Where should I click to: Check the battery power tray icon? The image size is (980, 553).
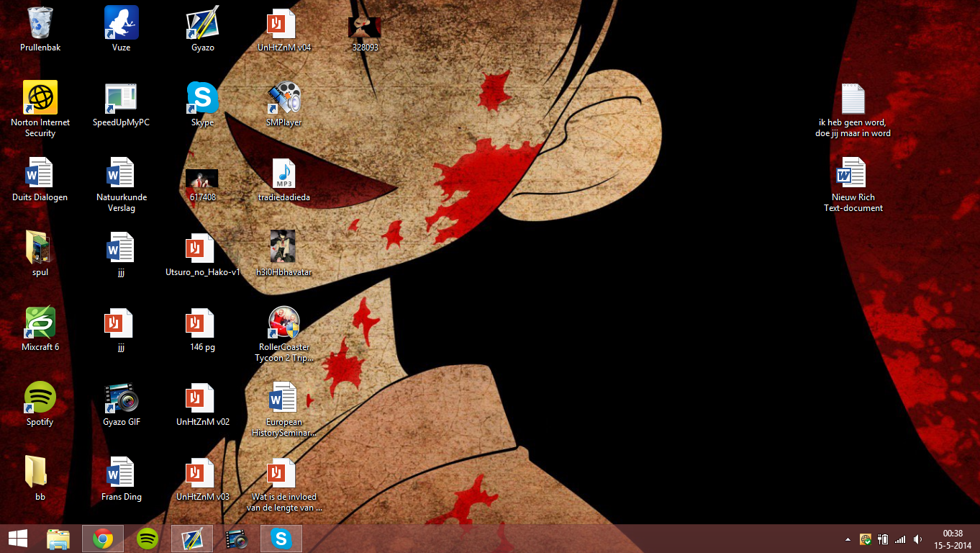tap(883, 539)
